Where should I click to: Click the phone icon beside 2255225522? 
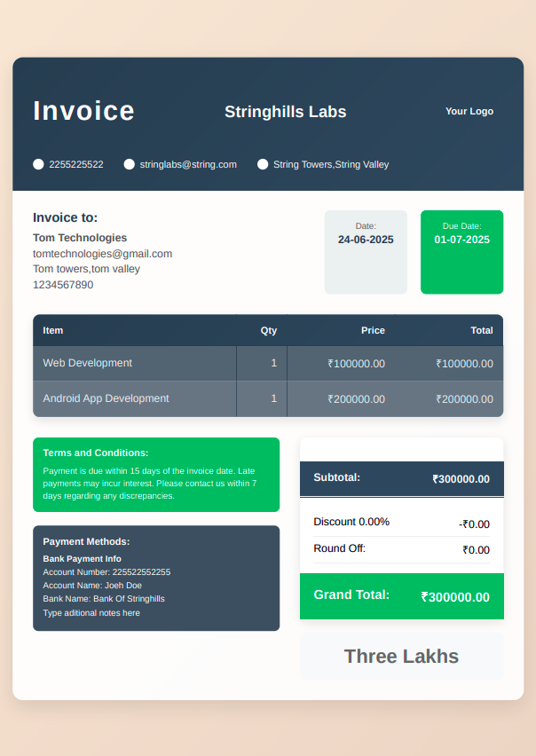click(38, 164)
